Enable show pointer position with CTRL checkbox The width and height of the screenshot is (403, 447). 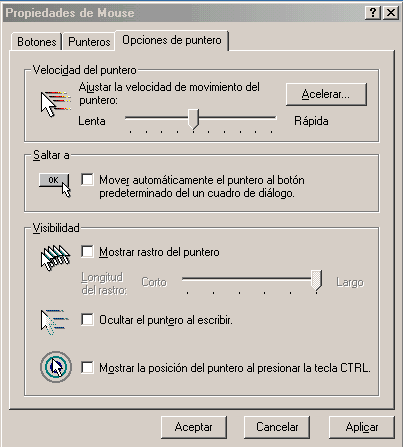tap(87, 368)
